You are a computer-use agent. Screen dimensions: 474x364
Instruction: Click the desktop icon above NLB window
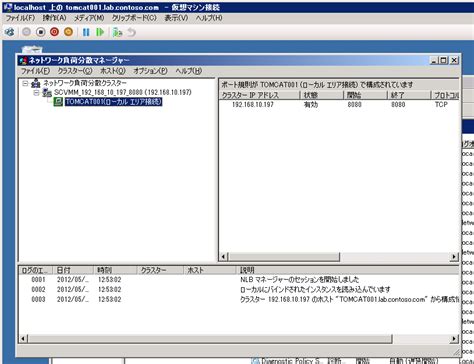32,50
